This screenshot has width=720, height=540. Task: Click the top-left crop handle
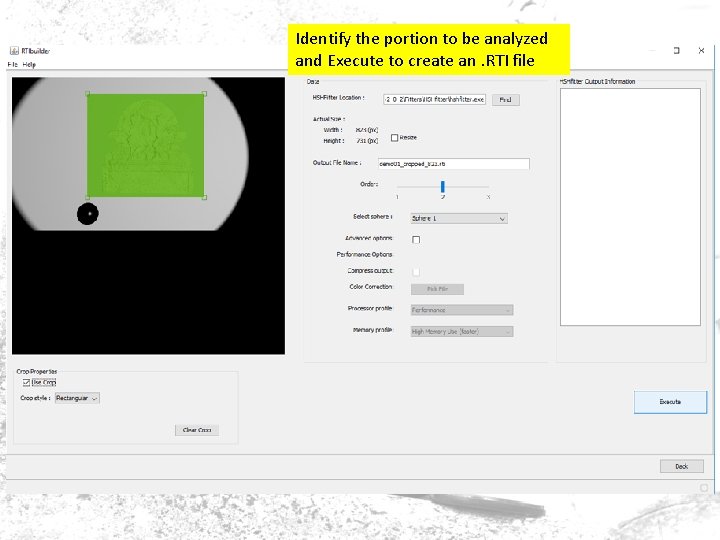coord(88,94)
